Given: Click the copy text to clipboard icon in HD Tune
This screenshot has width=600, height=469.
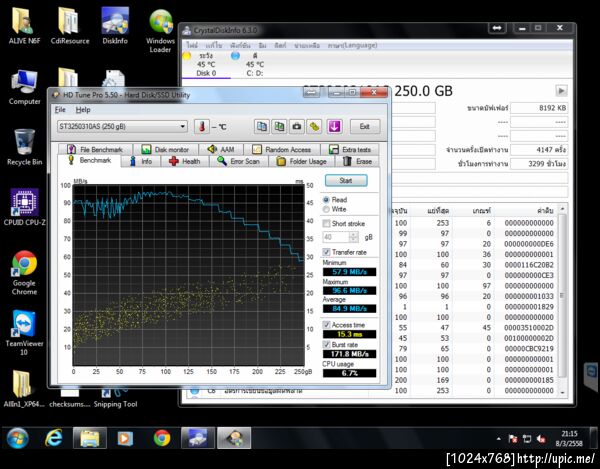Looking at the screenshot, I should click(x=262, y=127).
